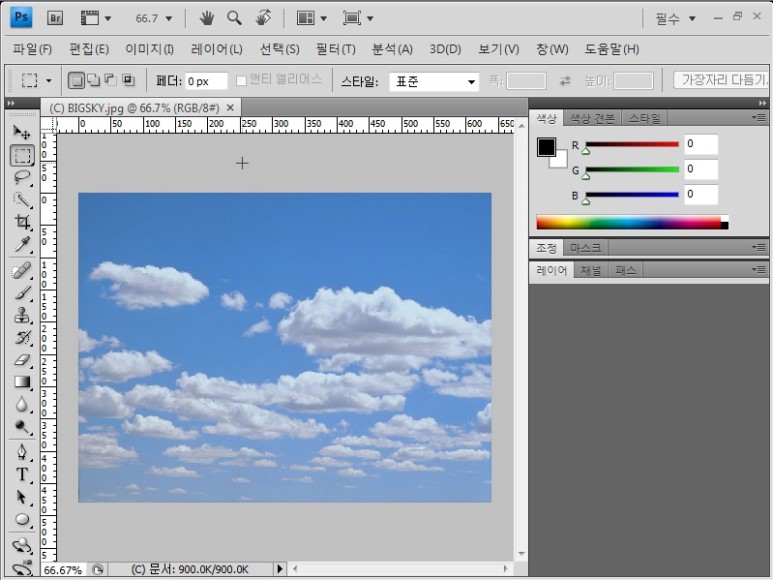Click the Hand tool in the top bar
Image resolution: width=773 pixels, height=580 pixels.
[207, 18]
